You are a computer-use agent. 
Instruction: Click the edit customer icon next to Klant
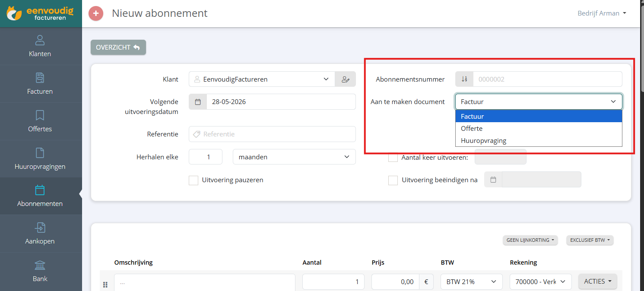pos(346,79)
